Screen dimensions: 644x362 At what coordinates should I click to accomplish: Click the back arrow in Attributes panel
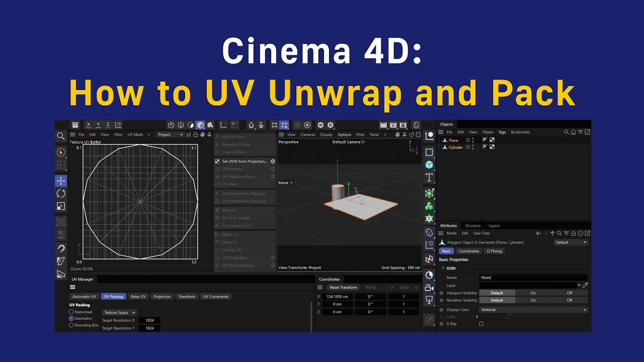coord(538,233)
